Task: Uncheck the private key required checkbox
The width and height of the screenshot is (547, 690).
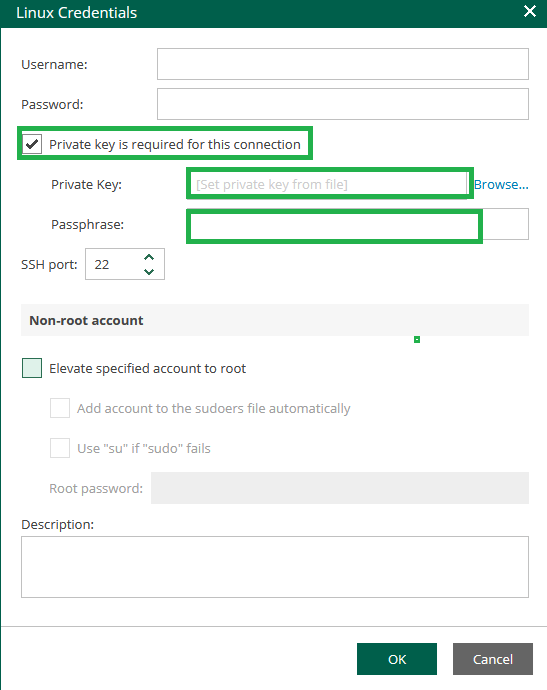Action: tap(32, 144)
